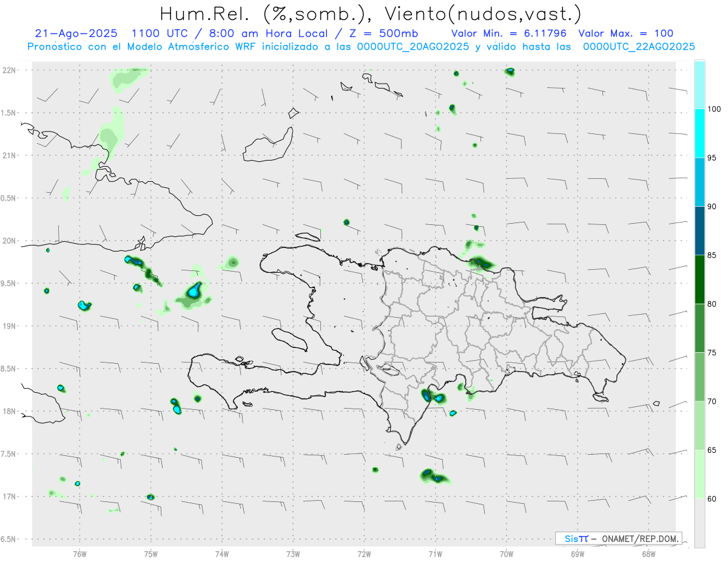This screenshot has width=728, height=562.
Task: Click the colorbar label "100"
Action: pos(715,109)
